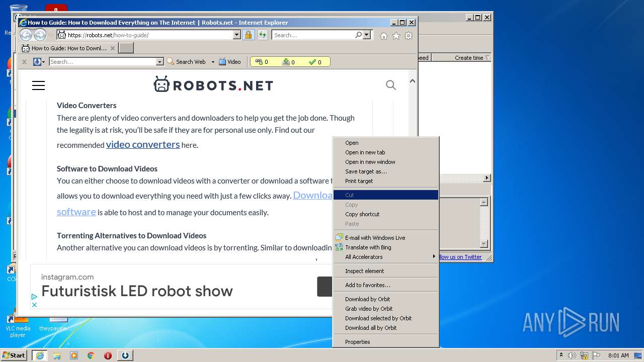The height and width of the screenshot is (362, 644).
Task: Click the magnifier in the IE search box
Action: click(358, 35)
